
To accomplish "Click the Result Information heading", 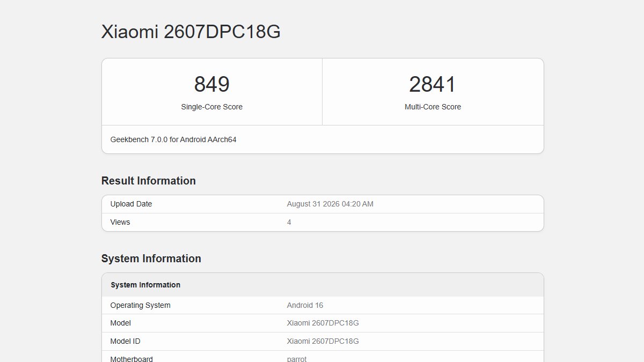I will [149, 181].
